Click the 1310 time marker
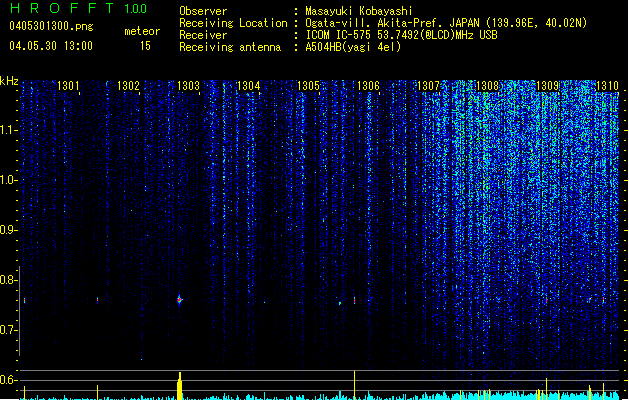This screenshot has width=629, height=400. click(607, 86)
